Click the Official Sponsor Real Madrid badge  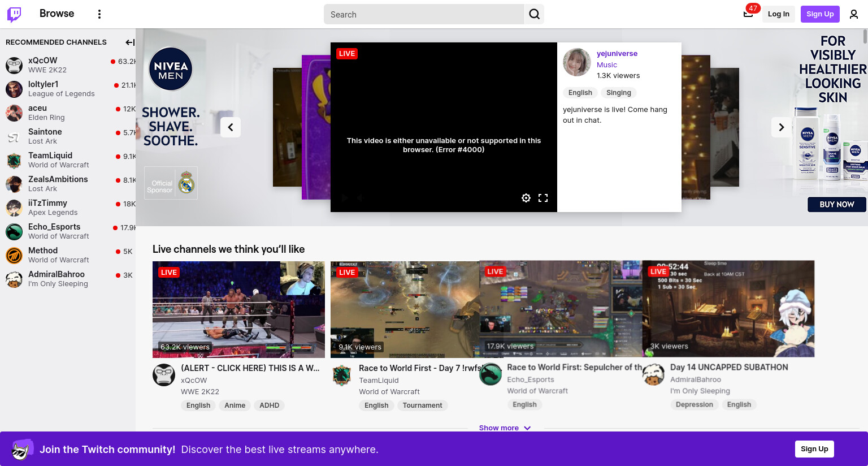tap(171, 183)
